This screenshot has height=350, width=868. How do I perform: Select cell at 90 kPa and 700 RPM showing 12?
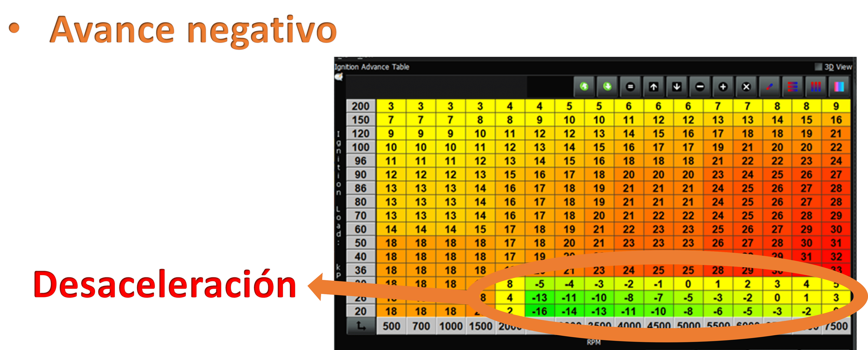coord(421,174)
